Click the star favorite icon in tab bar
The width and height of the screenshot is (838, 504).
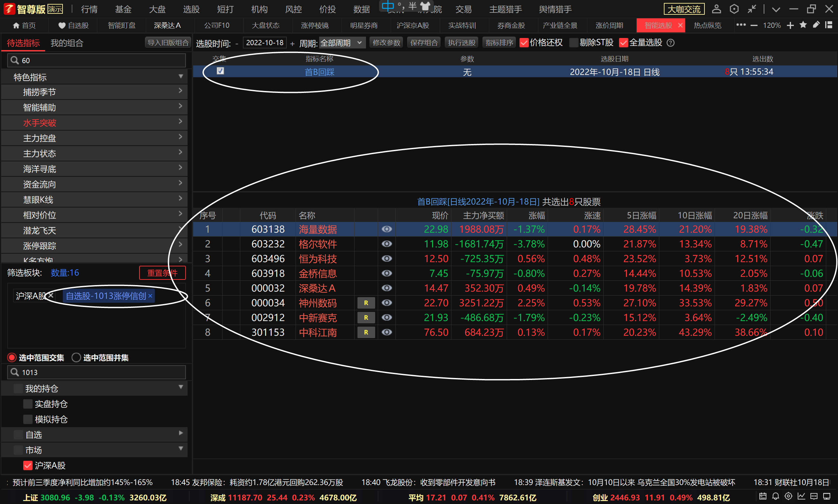pyautogui.click(x=803, y=25)
